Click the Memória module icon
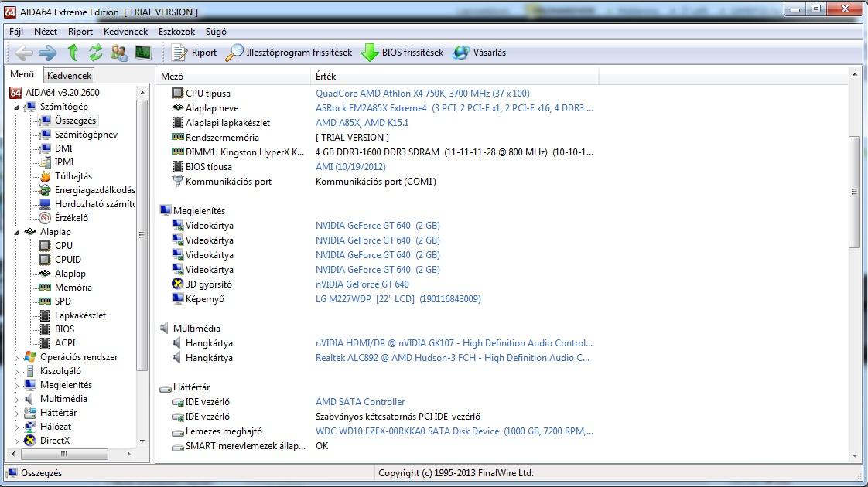 [45, 288]
